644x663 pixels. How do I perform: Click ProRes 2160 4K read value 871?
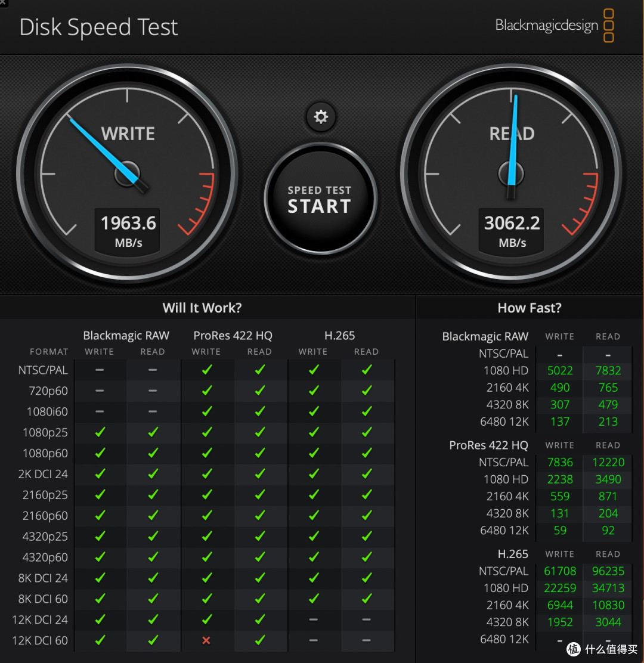tap(608, 497)
